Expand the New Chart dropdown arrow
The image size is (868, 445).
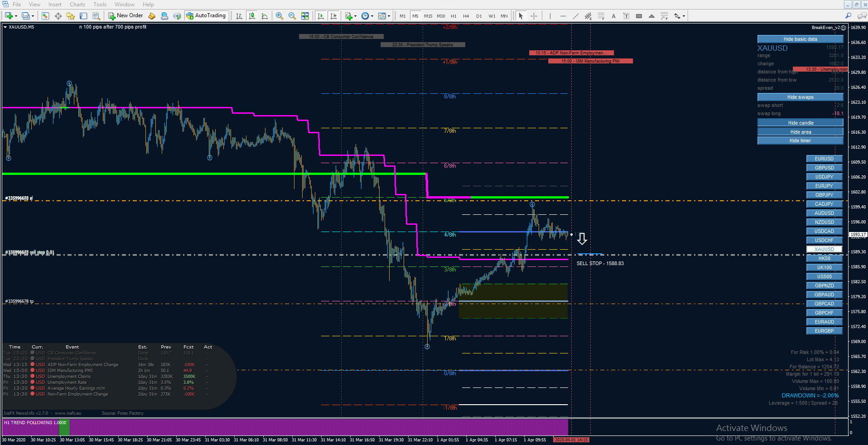point(16,16)
